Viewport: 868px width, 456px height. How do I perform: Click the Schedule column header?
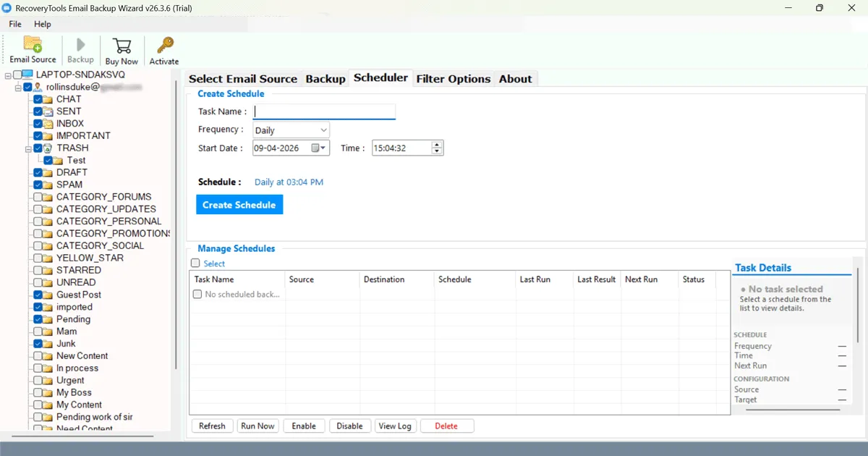tap(475, 279)
